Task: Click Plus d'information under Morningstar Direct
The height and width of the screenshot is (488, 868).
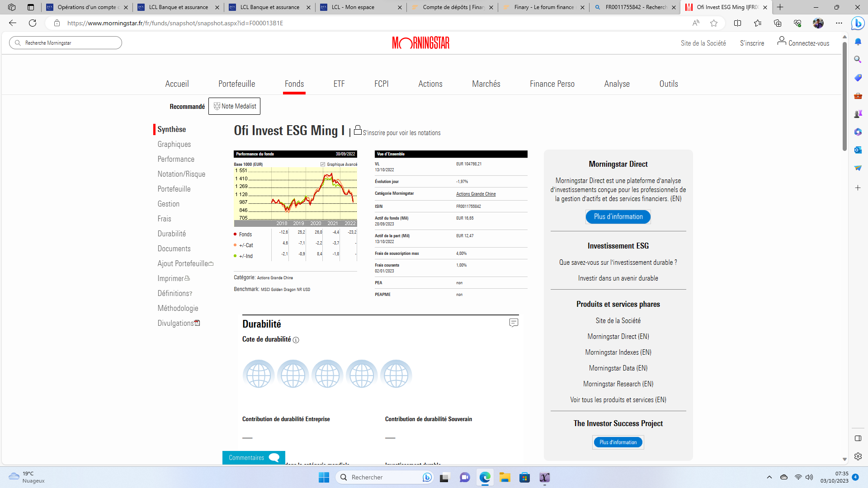Action: (618, 217)
